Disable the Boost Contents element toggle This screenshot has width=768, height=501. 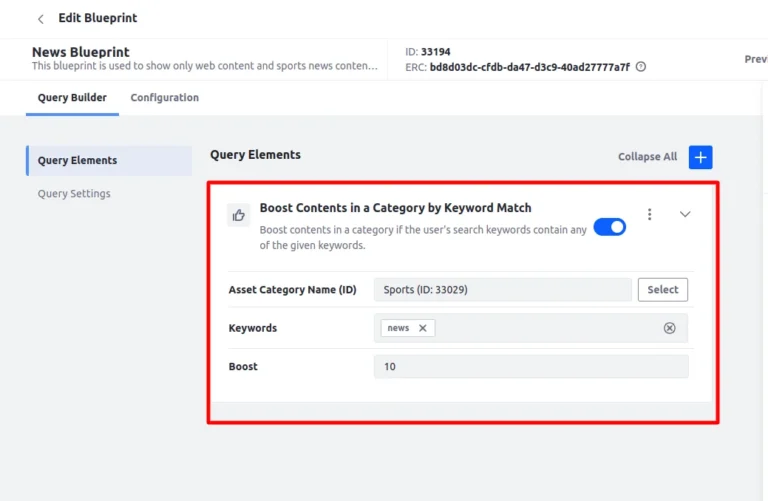(x=609, y=227)
